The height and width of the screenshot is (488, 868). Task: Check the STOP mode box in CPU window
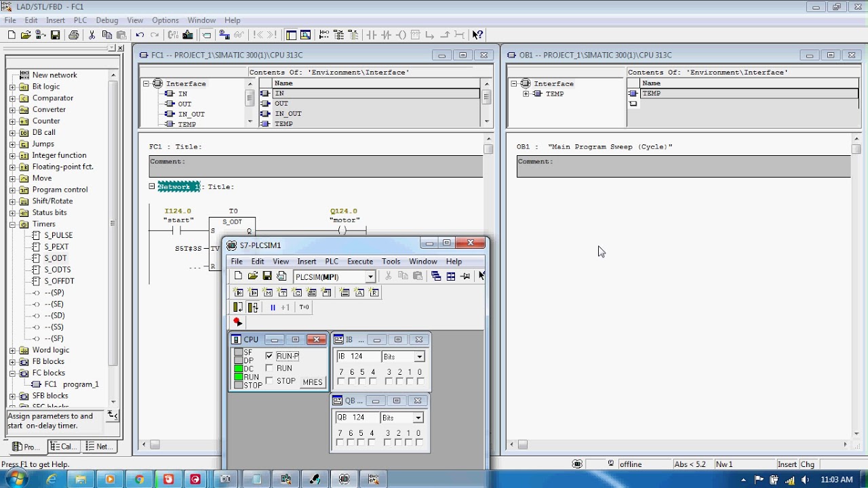[269, 381]
